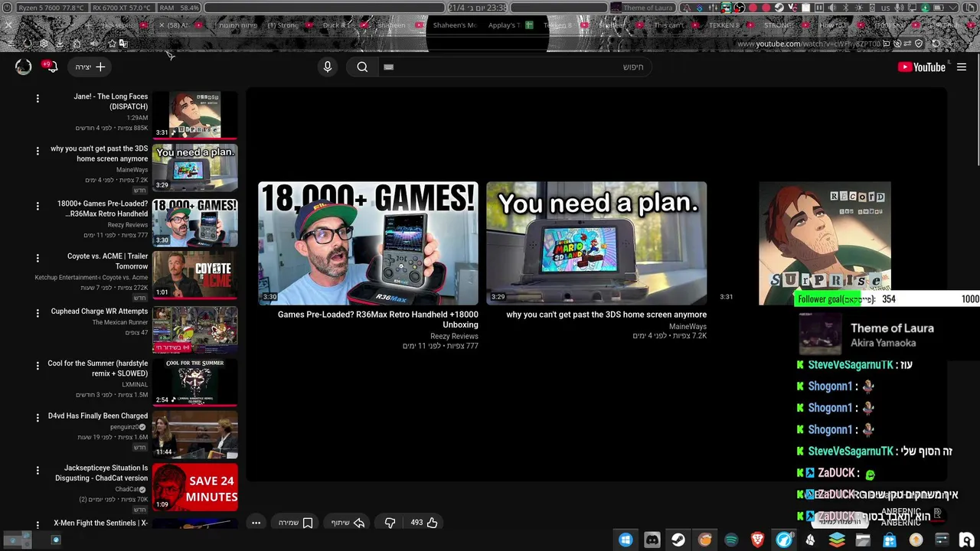
Task: Click the YouTube logo
Action: [x=922, y=67]
